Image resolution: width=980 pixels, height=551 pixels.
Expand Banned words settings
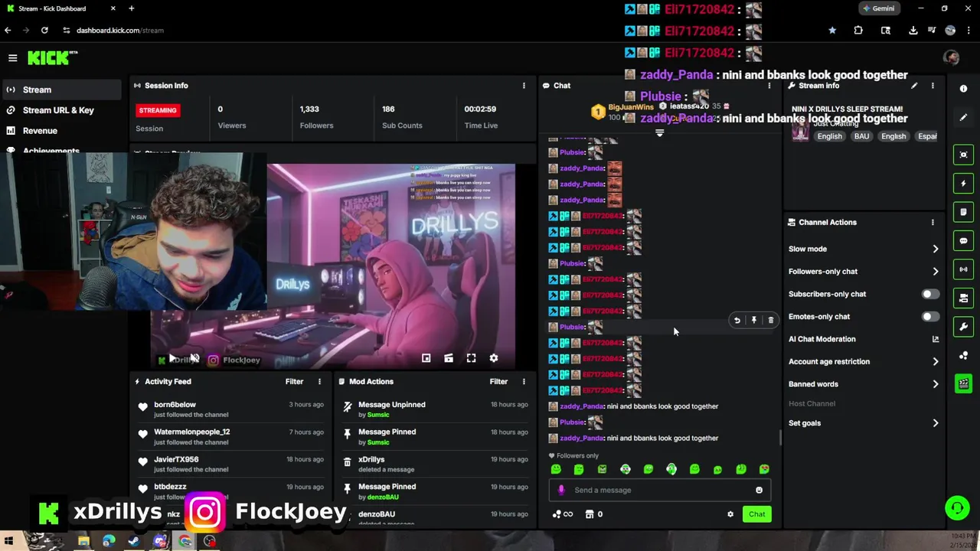(864, 384)
